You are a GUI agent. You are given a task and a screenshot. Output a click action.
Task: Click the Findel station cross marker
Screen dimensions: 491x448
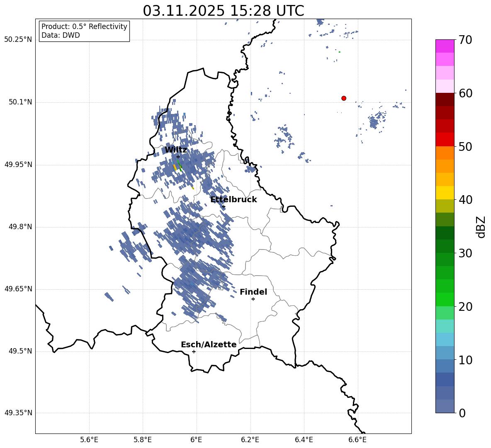coord(253,299)
